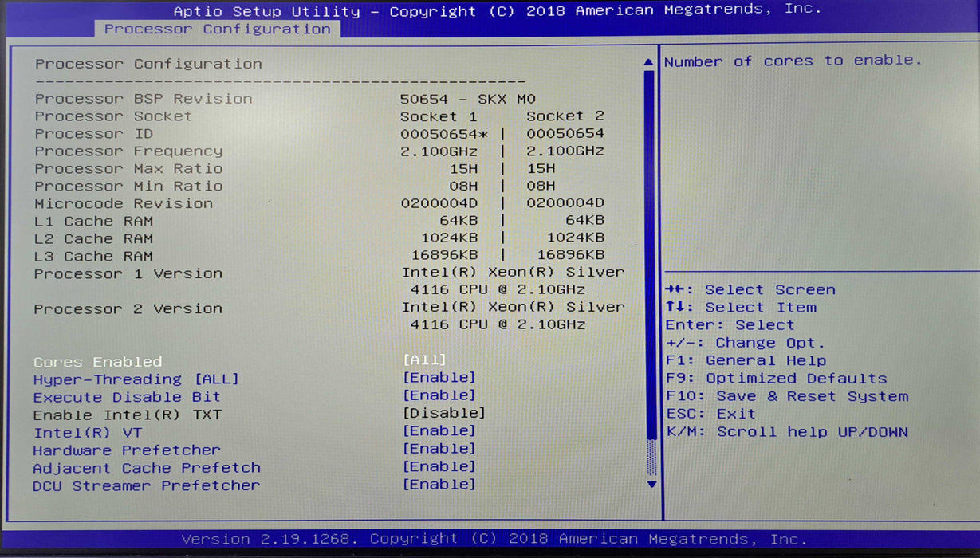Click the Socket 2 column header

pos(565,116)
